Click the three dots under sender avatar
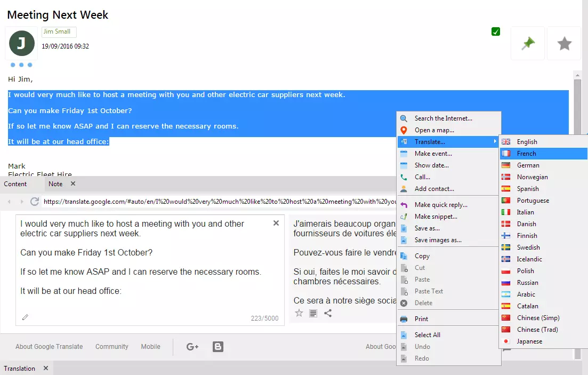Viewport: 588px width, 375px height. (21, 65)
